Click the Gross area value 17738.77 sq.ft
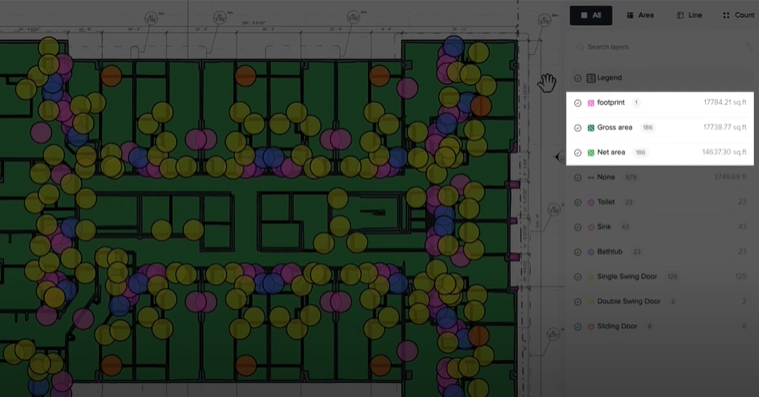The height and width of the screenshot is (397, 759). tap(725, 127)
